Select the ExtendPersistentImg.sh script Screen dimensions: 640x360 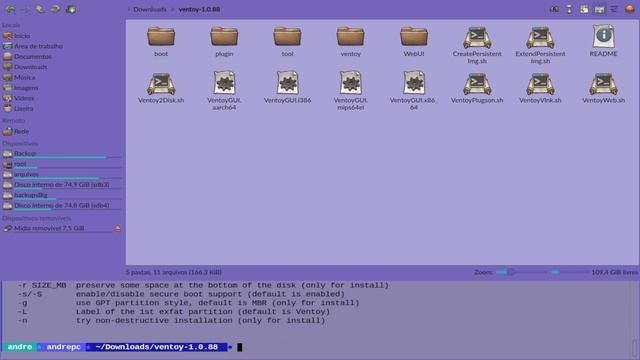(540, 45)
